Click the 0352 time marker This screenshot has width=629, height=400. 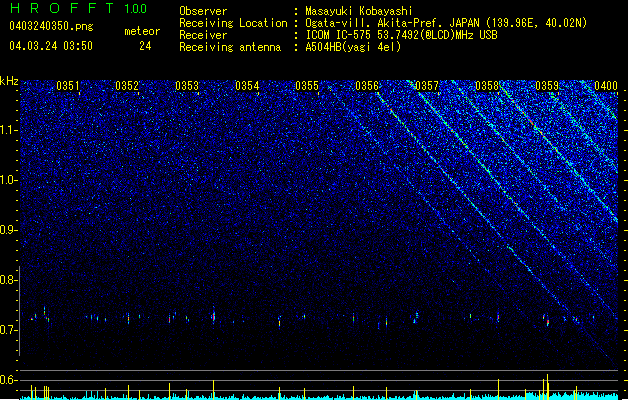(x=127, y=86)
